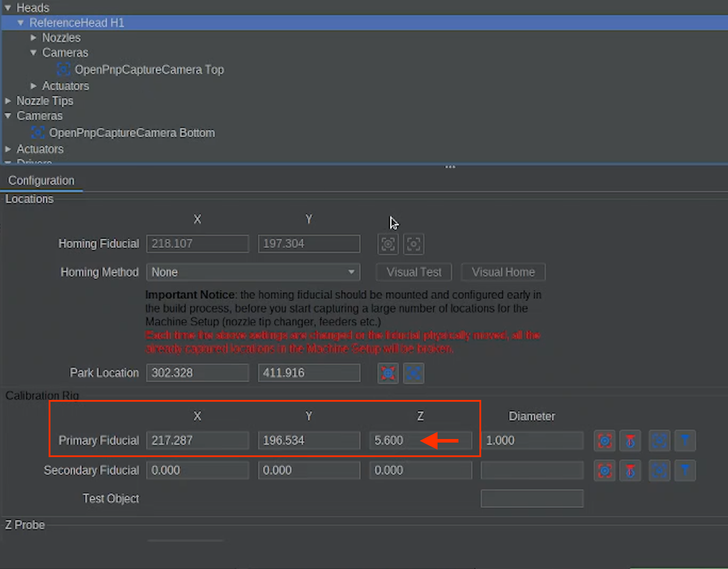This screenshot has width=728, height=569.
Task: Capture camera location for Primary Fiducial
Action: (604, 441)
